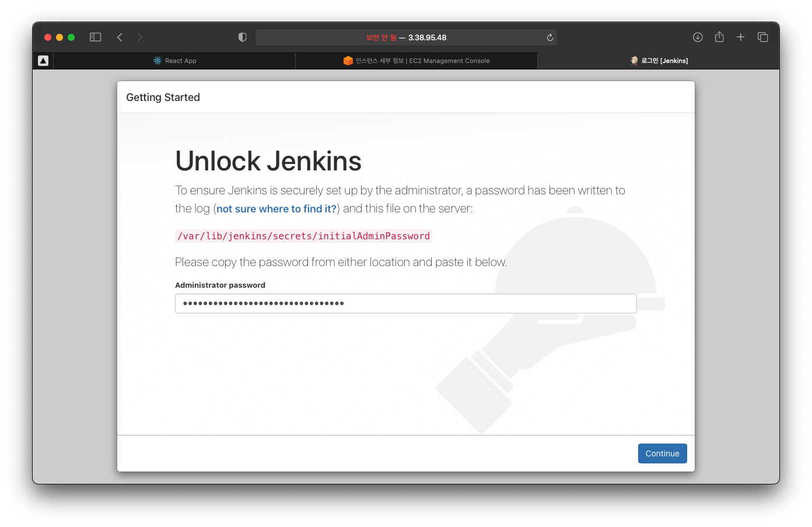Screen dimensions: 812x527
Task: Click the 'Administrator password' label
Action: pyautogui.click(x=220, y=285)
